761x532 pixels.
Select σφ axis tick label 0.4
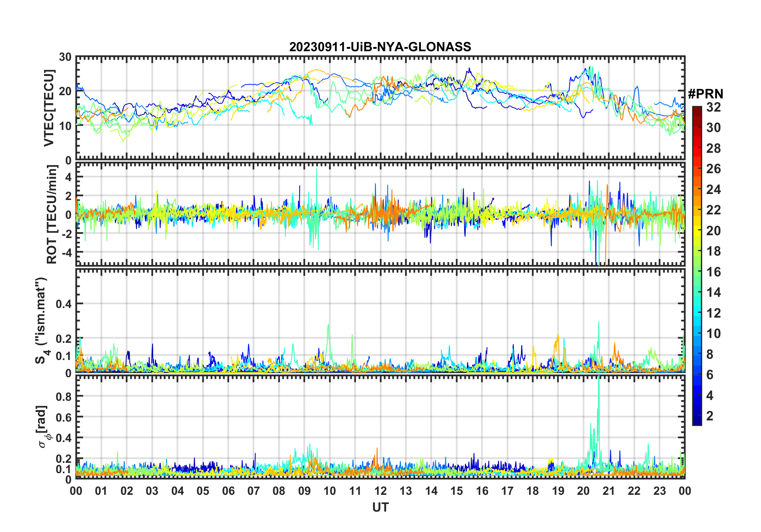(x=64, y=438)
